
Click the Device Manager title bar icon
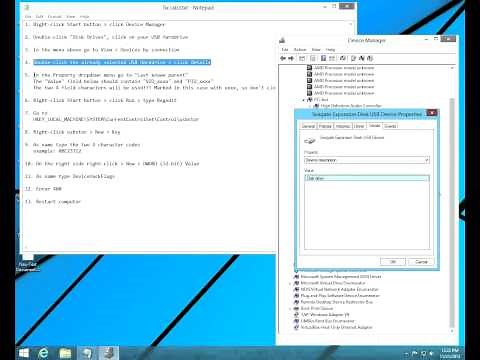[x=283, y=40]
